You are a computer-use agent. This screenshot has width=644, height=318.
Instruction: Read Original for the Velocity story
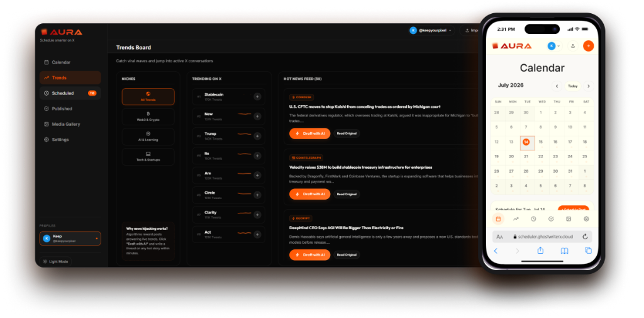tap(347, 194)
